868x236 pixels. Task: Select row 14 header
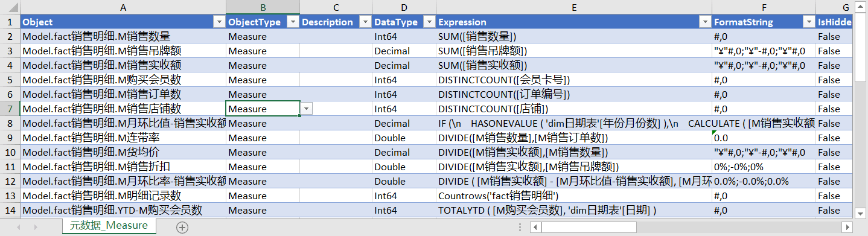(10, 210)
